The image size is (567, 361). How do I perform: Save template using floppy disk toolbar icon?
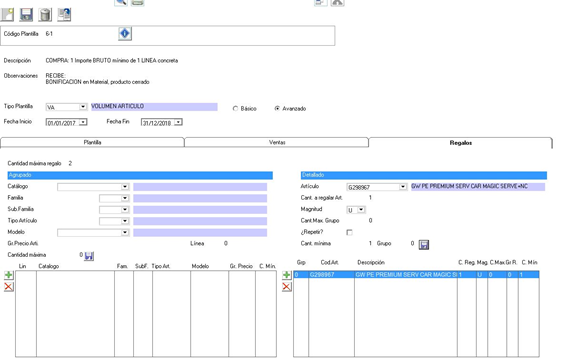pos(26,14)
